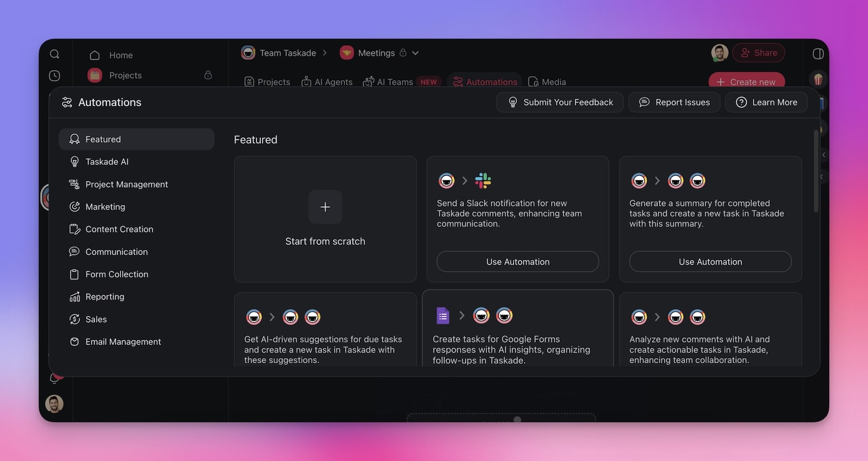This screenshot has height=461, width=868.
Task: Click Create tasks for Google Forms description
Action: pyautogui.click(x=511, y=349)
